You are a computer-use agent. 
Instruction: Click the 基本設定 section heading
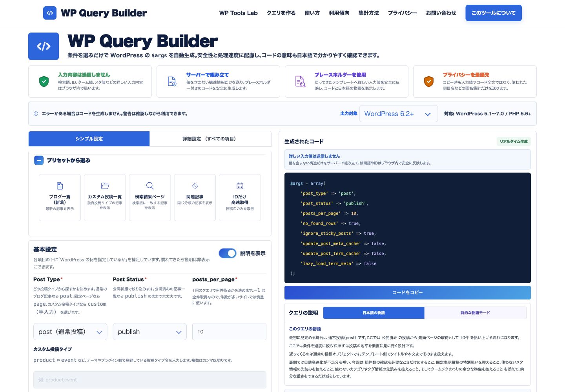point(45,249)
